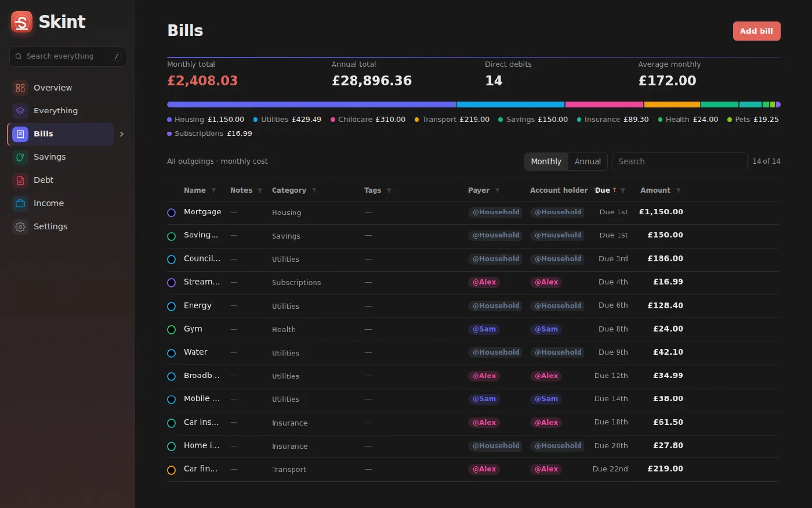Image resolution: width=812 pixels, height=508 pixels.
Task: Switch to the Annual view tab
Action: point(588,161)
